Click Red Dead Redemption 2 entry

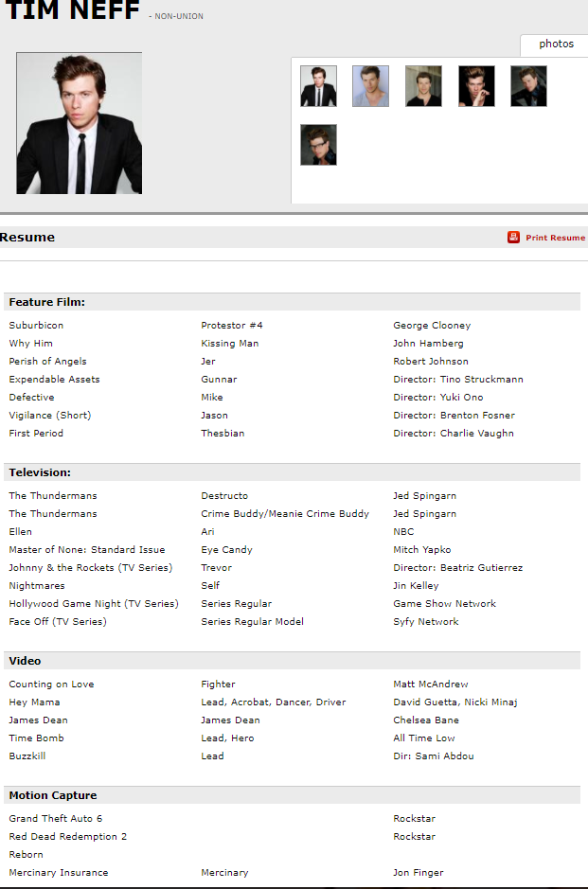[67, 837]
